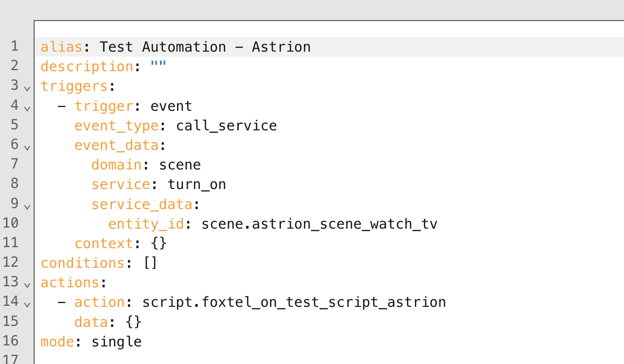The image size is (624, 364).
Task: Click line number 1 in the gutter
Action: [14, 47]
